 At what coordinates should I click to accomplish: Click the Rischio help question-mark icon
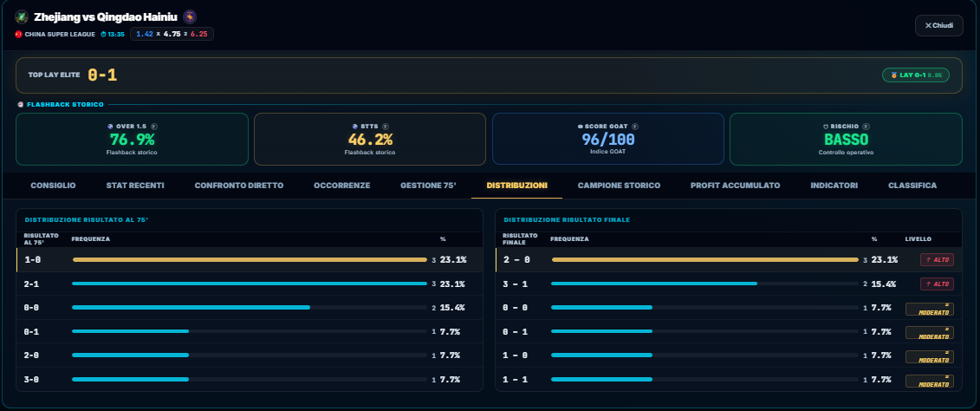tap(866, 127)
